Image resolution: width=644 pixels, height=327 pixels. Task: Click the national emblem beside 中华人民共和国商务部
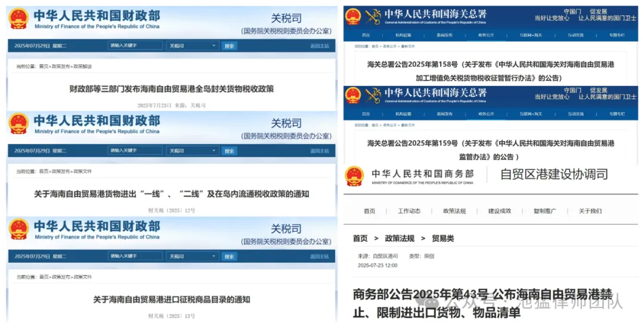coord(354,176)
